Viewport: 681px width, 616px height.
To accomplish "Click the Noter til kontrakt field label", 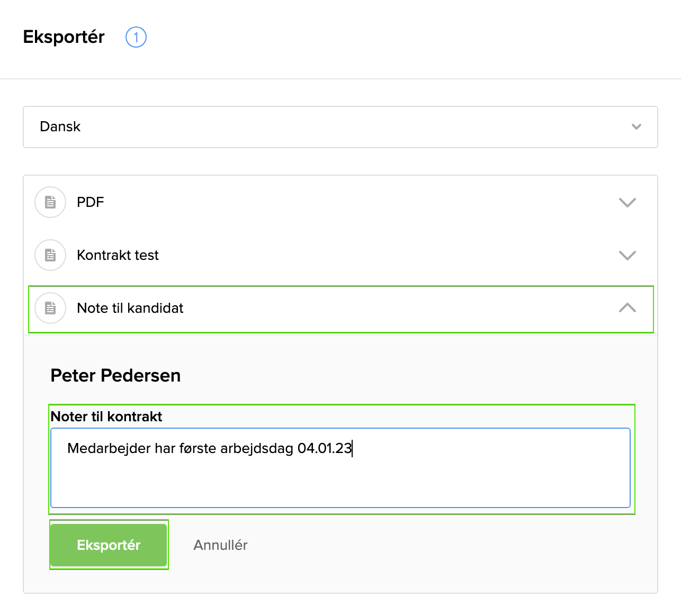I will pyautogui.click(x=106, y=417).
